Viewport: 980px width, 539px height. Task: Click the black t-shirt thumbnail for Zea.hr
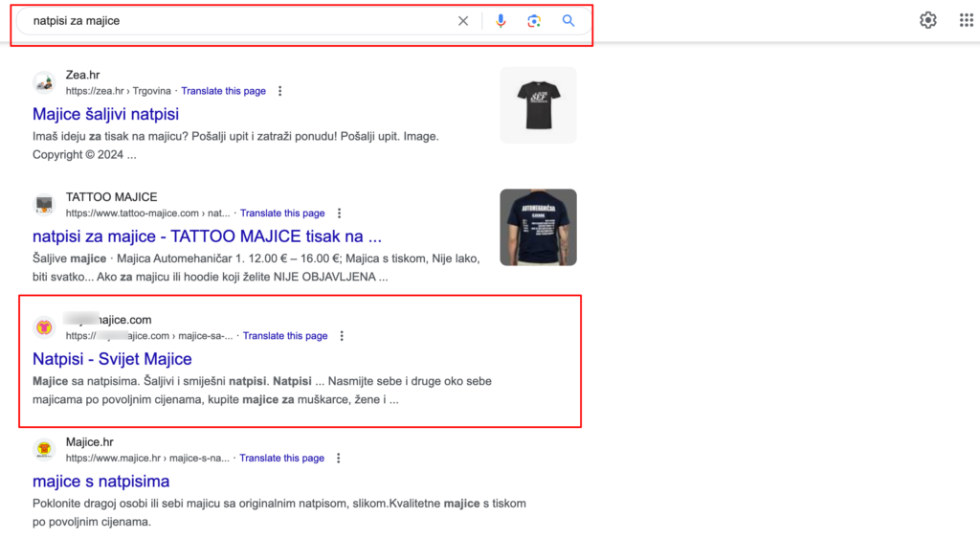tap(538, 105)
